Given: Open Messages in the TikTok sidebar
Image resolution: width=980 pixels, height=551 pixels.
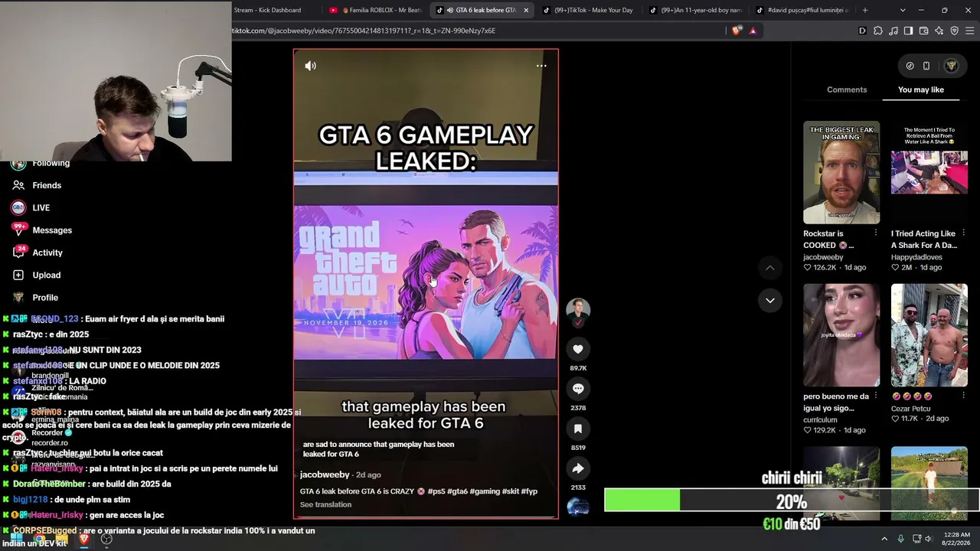Looking at the screenshot, I should pyautogui.click(x=42, y=230).
